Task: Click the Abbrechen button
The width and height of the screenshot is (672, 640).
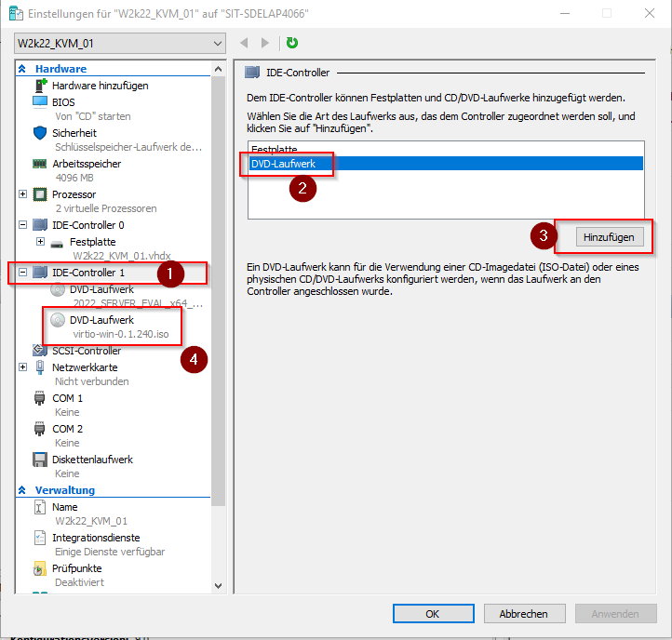Action: point(523,614)
